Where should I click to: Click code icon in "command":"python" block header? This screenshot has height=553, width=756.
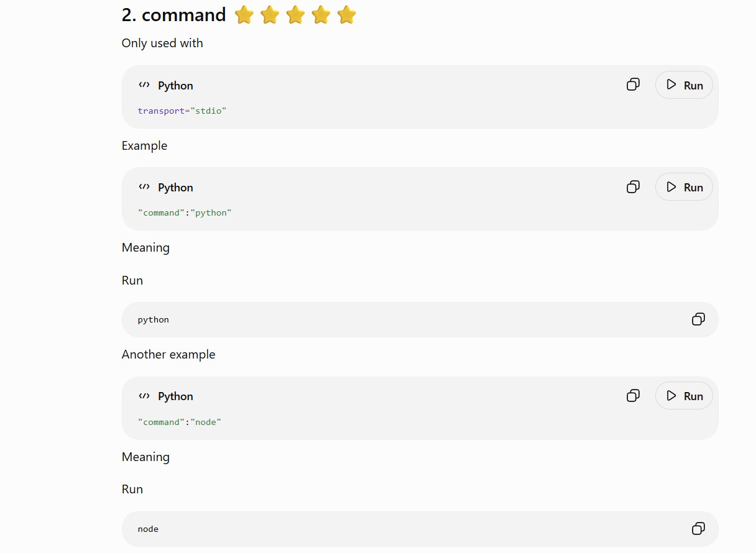[x=144, y=186]
